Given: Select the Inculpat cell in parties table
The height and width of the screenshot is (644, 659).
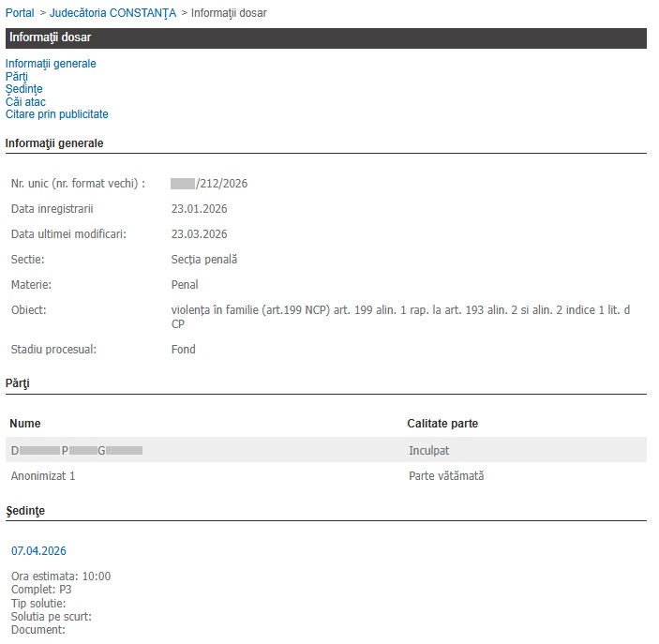Looking at the screenshot, I should [x=428, y=451].
